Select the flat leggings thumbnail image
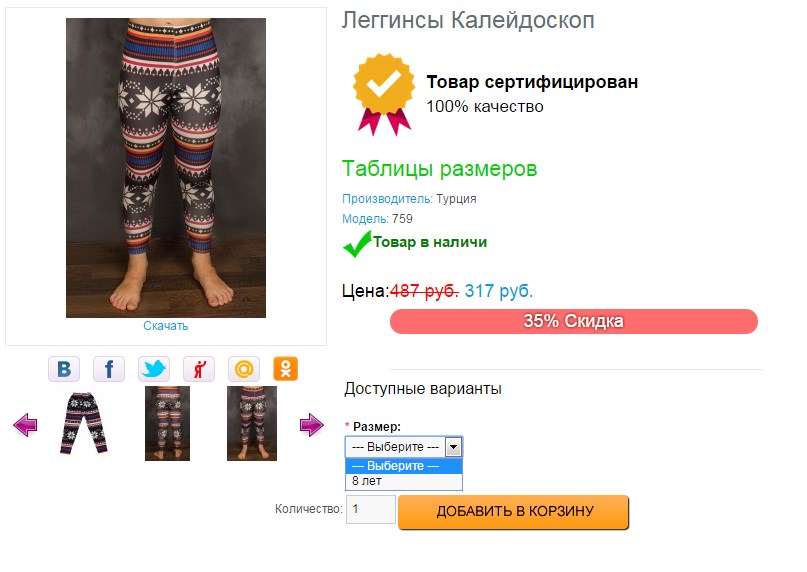This screenshot has width=807, height=572. 84,423
